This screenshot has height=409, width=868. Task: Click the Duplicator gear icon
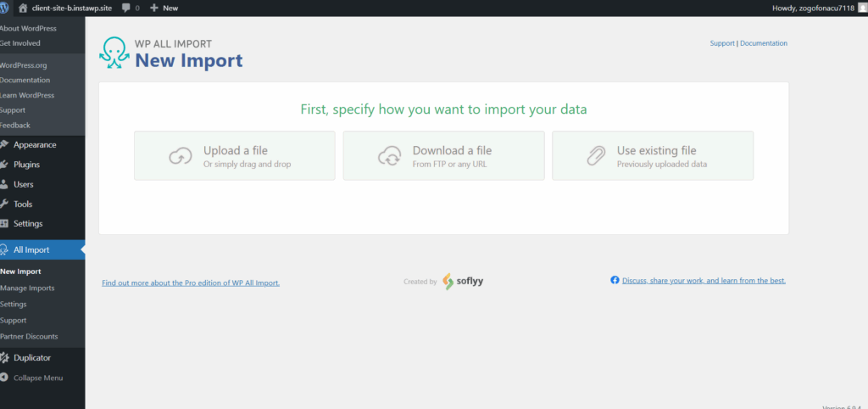pos(4,357)
